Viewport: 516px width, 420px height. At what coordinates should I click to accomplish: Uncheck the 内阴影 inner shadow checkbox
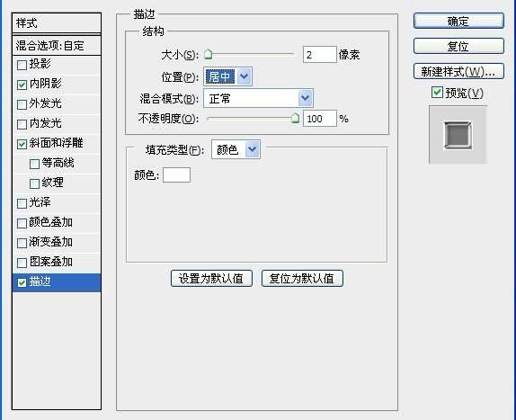22,85
